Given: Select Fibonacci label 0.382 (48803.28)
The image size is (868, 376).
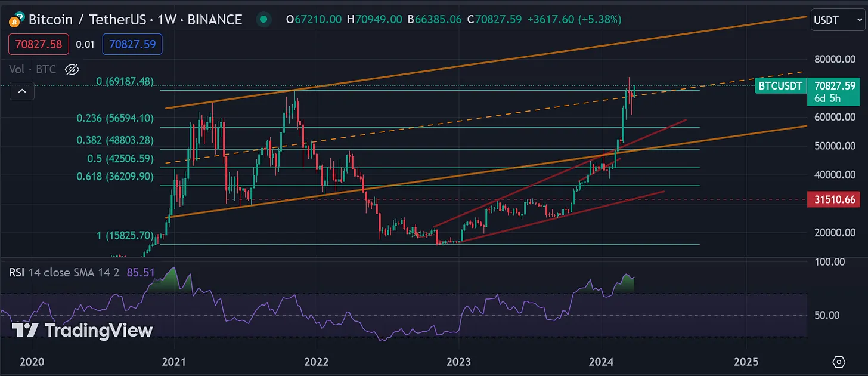Looking at the screenshot, I should (115, 140).
